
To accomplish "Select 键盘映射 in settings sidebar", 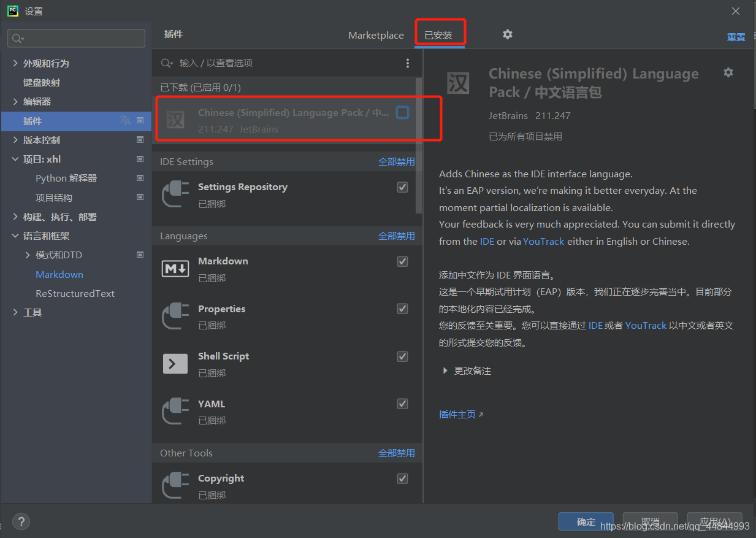I will [42, 82].
